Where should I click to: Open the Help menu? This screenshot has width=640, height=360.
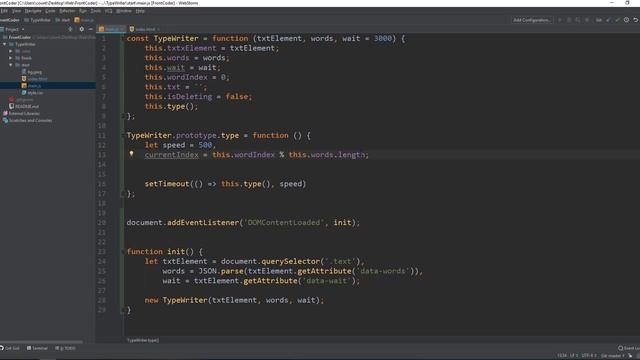pyautogui.click(x=140, y=11)
